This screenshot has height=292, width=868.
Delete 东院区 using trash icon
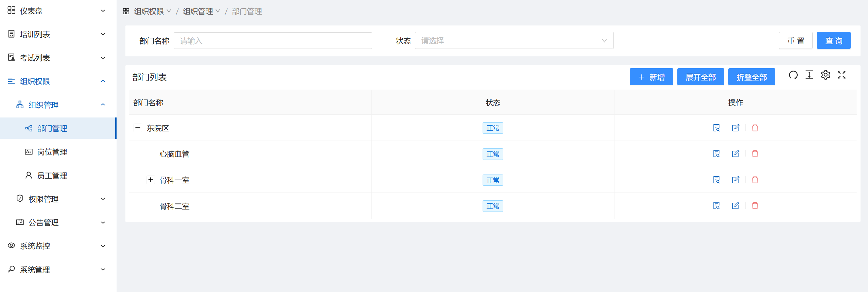click(x=755, y=128)
